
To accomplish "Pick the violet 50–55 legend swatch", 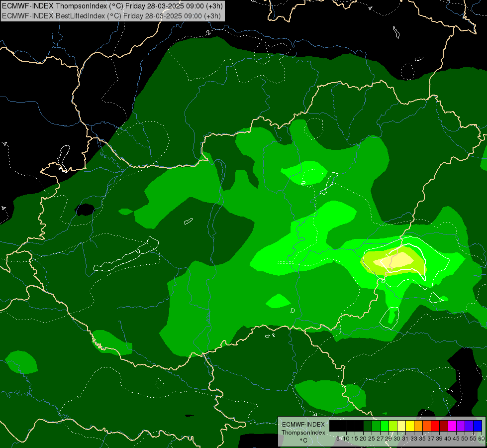I will tap(469, 426).
